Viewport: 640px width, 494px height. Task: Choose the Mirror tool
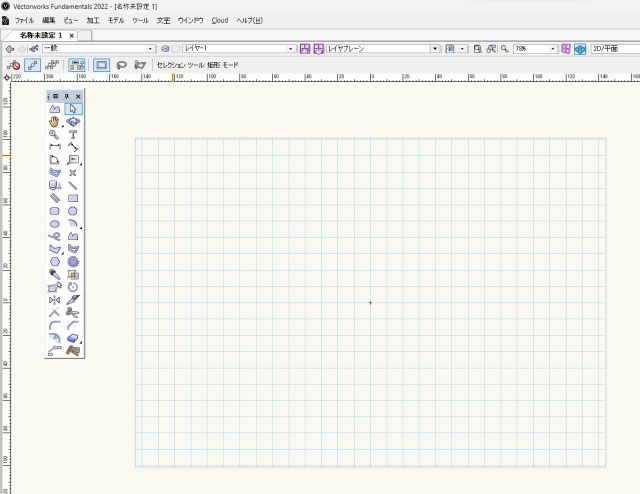tap(54, 300)
